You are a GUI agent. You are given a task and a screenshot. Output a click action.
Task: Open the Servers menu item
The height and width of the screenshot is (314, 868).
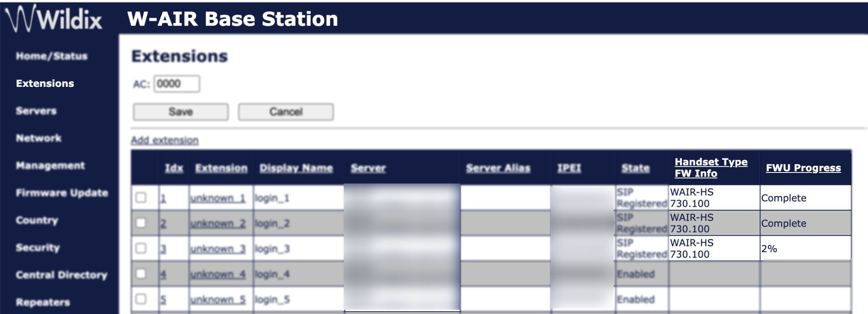coord(36,111)
